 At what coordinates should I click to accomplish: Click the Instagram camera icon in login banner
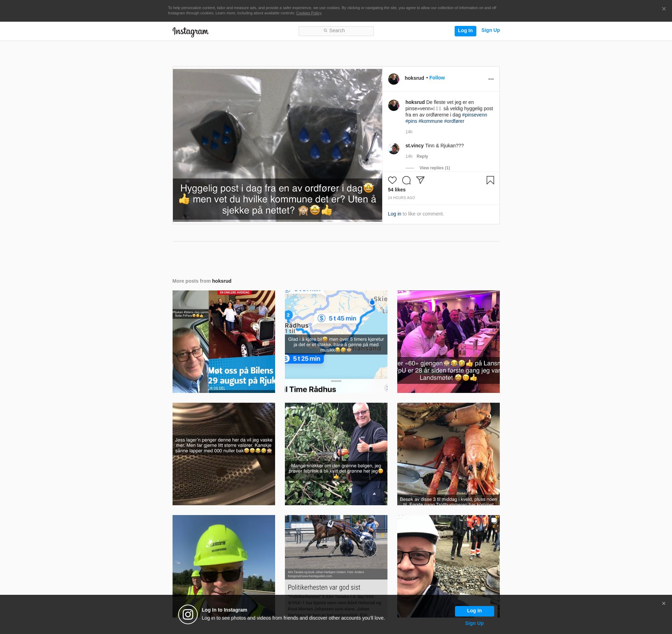click(x=188, y=614)
